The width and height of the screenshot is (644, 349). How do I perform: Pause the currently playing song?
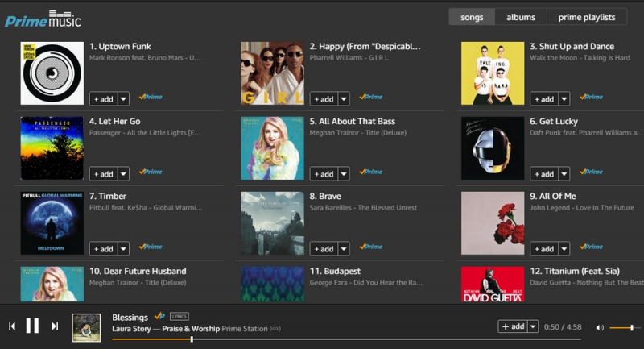[x=32, y=326]
